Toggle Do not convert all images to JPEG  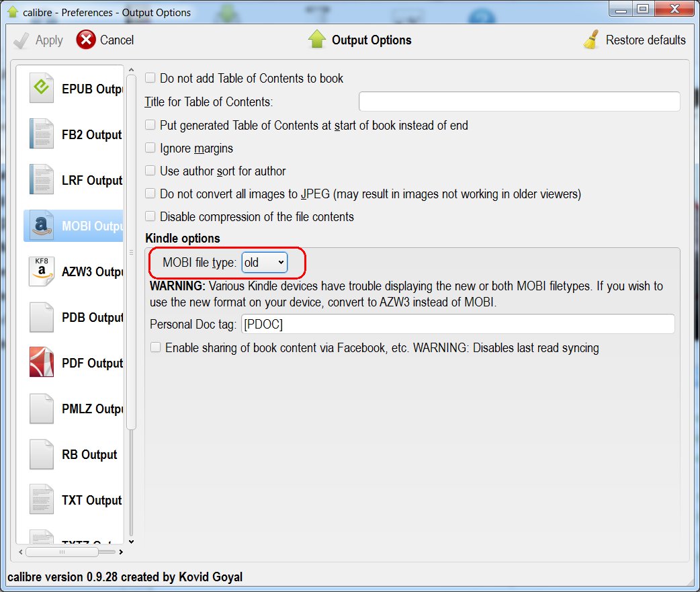[150, 193]
